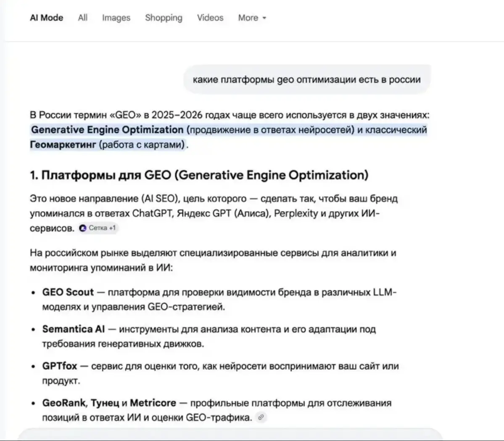
Task: Click the heading Платформы для GEO
Action: [x=199, y=175]
